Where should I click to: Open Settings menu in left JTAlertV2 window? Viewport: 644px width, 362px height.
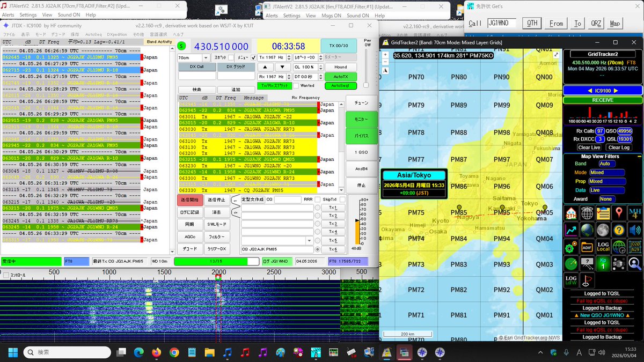28,15
